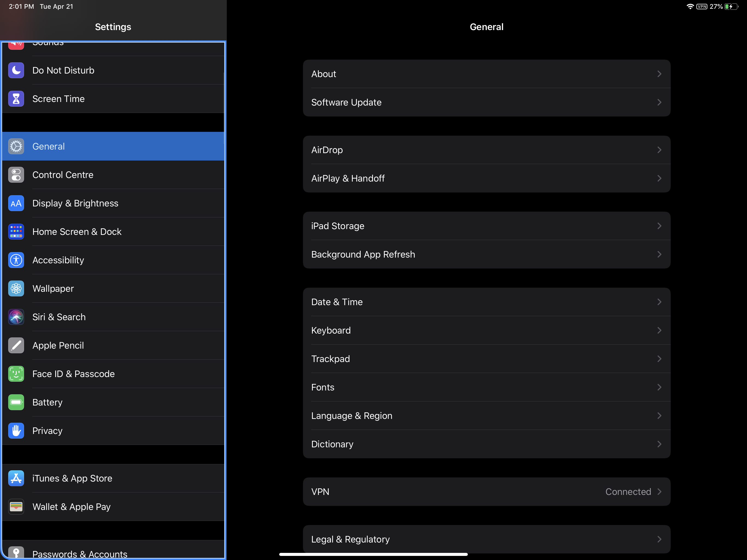747x560 pixels.
Task: Select Control Centre in sidebar
Action: 113,175
